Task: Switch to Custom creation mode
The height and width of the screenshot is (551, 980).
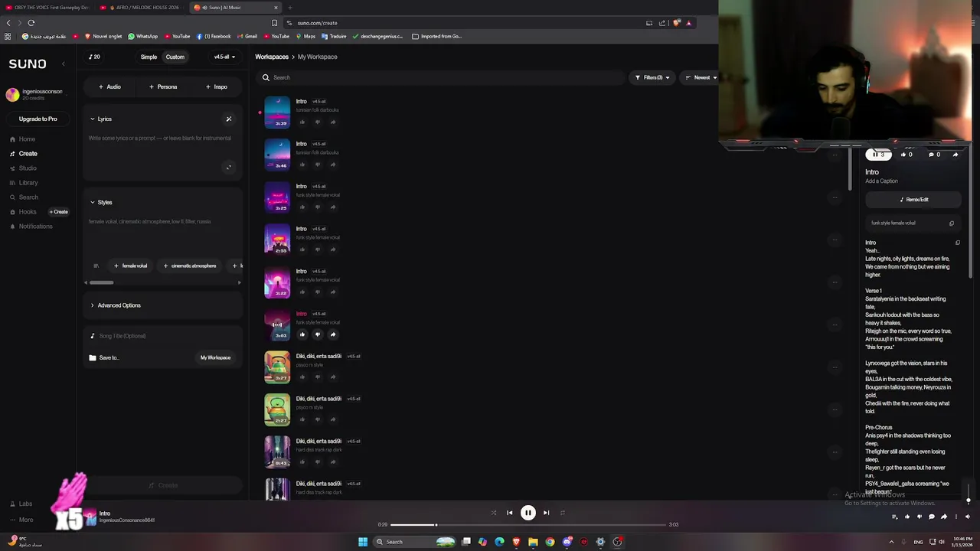Action: click(175, 57)
